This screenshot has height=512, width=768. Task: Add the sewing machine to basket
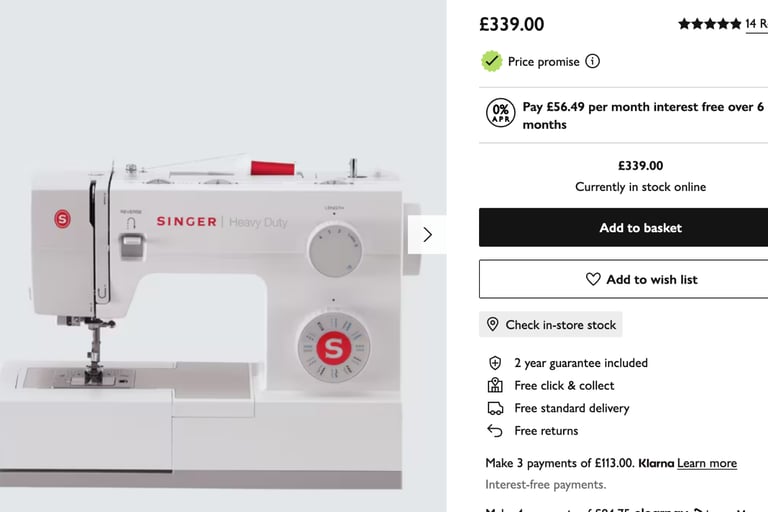624,227
